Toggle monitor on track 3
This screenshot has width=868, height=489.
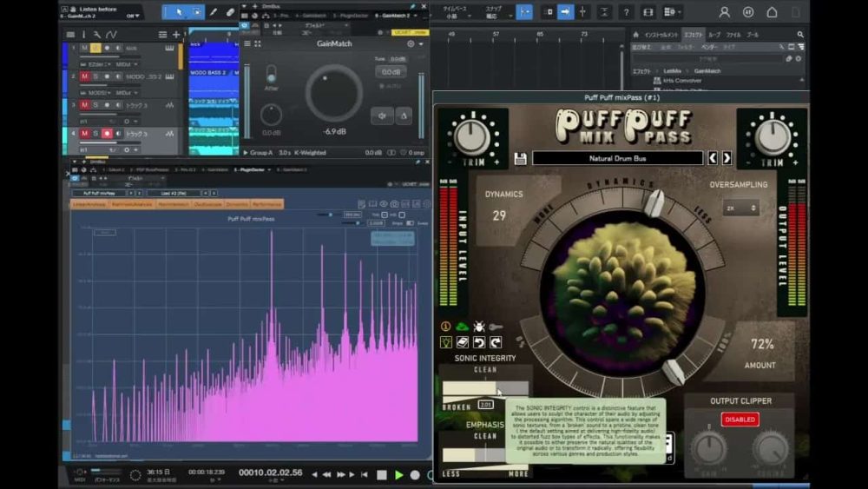(118, 105)
